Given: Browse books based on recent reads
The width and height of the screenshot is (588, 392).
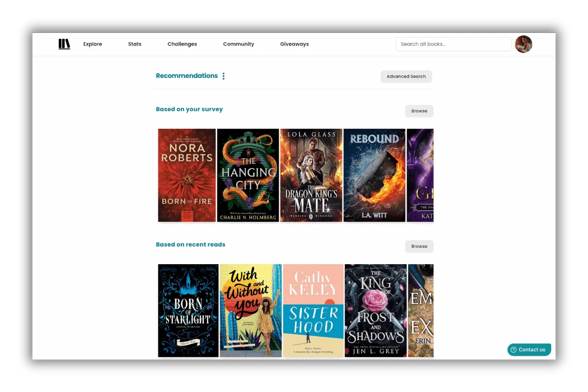Looking at the screenshot, I should coord(419,246).
